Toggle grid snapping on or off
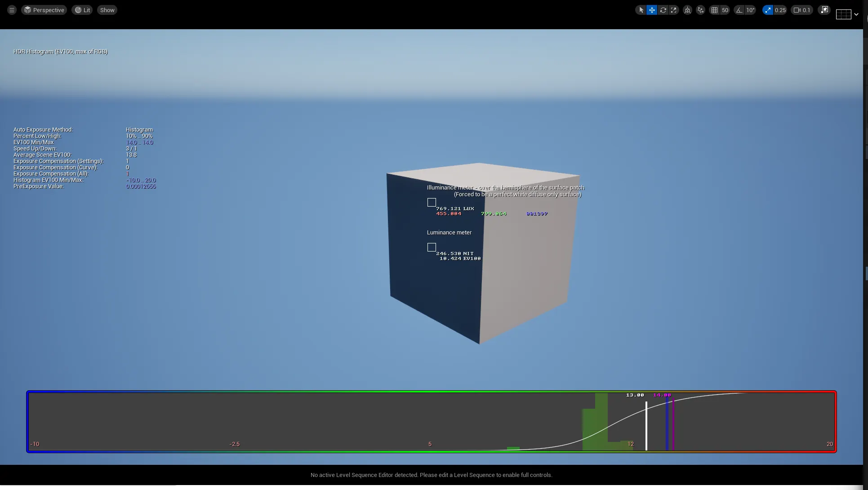Viewport: 868px width, 490px height. (x=714, y=10)
